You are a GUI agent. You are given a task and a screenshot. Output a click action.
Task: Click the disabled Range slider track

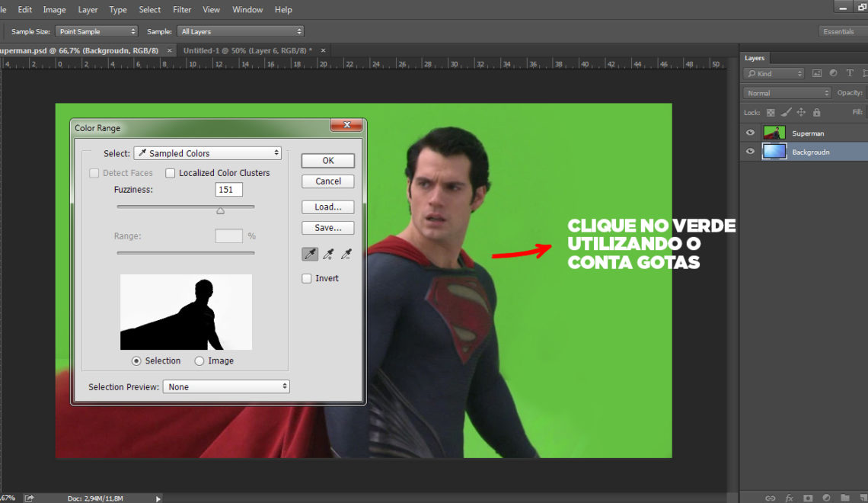click(x=186, y=253)
